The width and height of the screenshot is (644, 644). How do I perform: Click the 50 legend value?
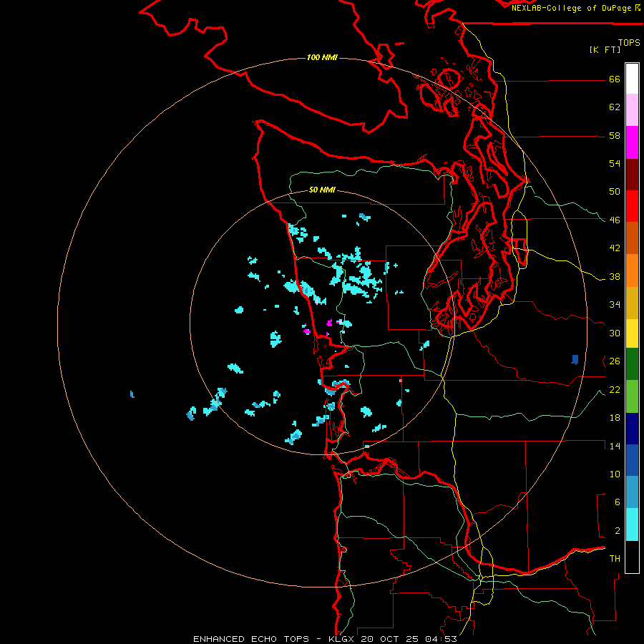tap(615, 192)
